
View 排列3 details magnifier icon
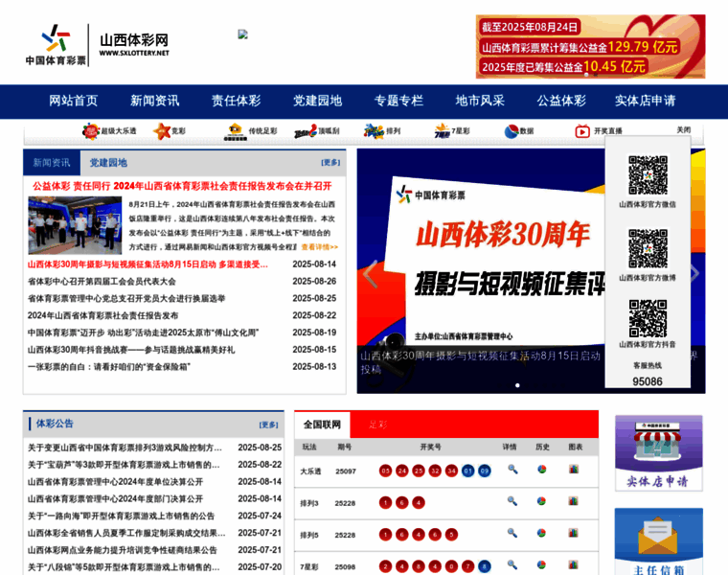coord(512,500)
